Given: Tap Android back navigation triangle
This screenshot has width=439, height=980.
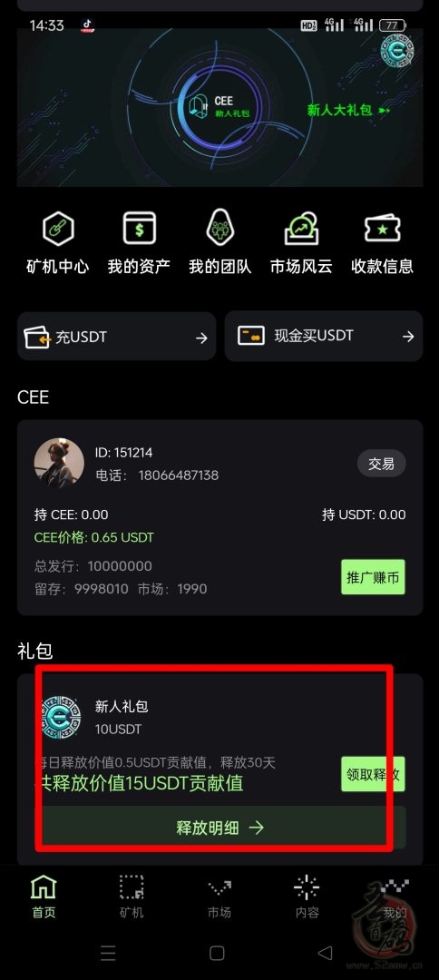Looking at the screenshot, I should [x=326, y=953].
